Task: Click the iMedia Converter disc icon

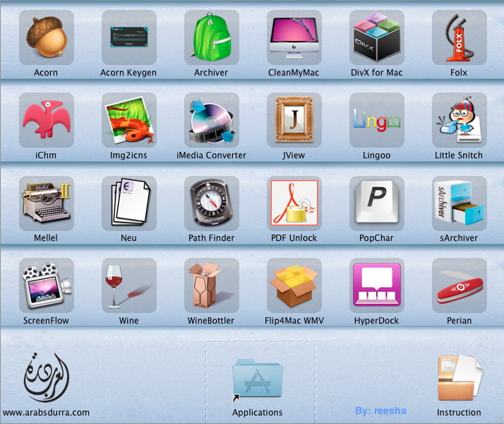Action: coord(212,120)
